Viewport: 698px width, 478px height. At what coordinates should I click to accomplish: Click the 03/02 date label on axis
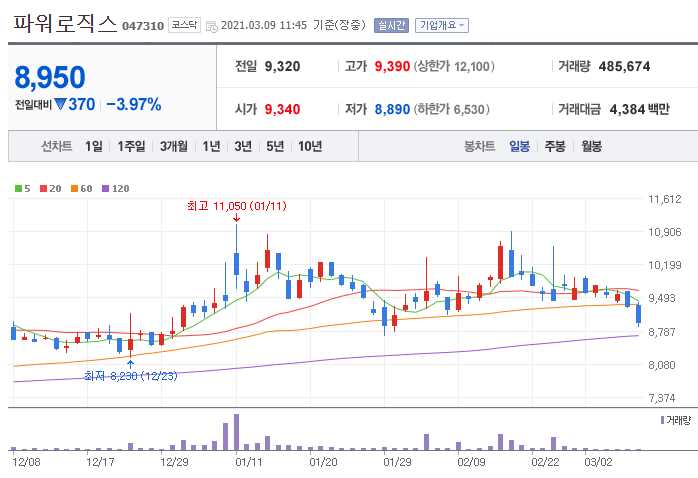tap(598, 462)
